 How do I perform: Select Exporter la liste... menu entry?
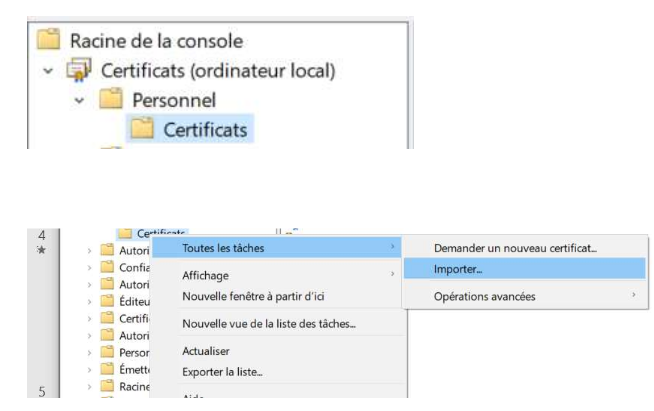222,372
